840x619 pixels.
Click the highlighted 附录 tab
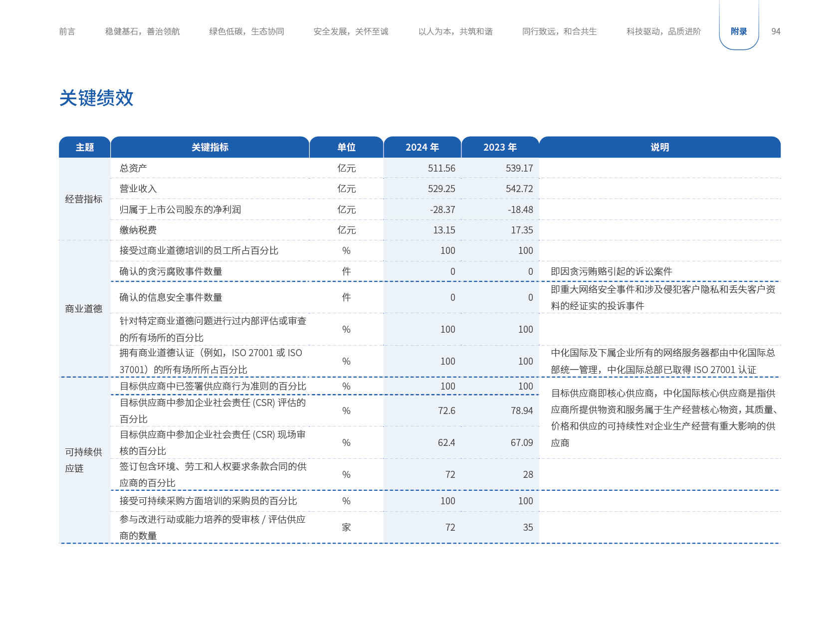(739, 31)
